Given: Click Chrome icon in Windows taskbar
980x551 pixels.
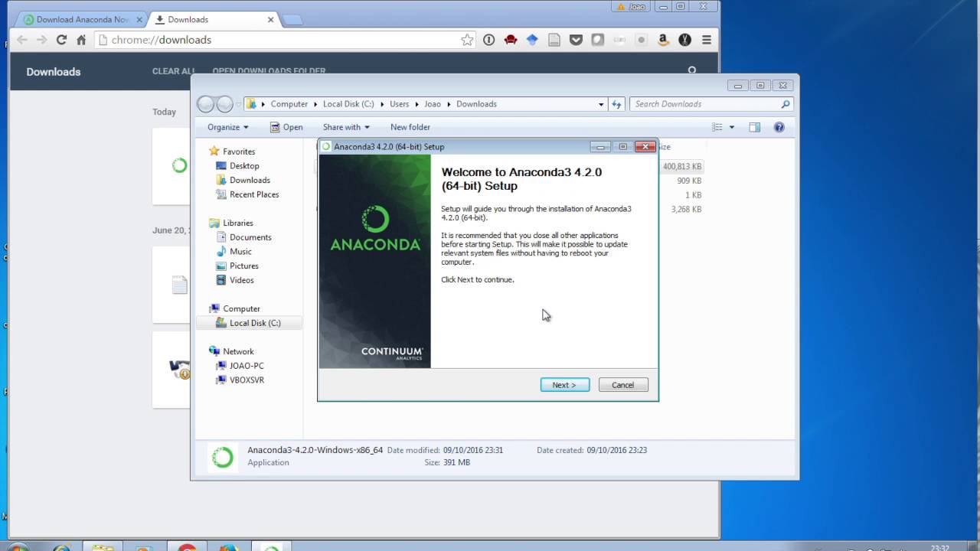Looking at the screenshot, I should point(187,547).
